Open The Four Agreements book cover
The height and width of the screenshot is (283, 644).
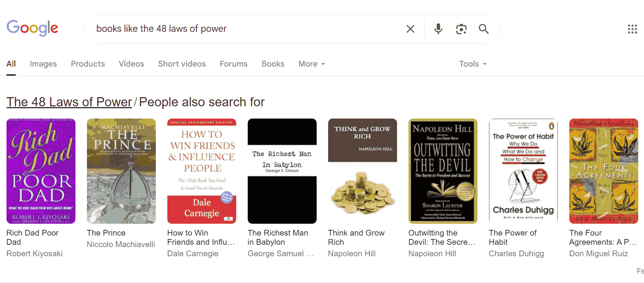click(604, 171)
